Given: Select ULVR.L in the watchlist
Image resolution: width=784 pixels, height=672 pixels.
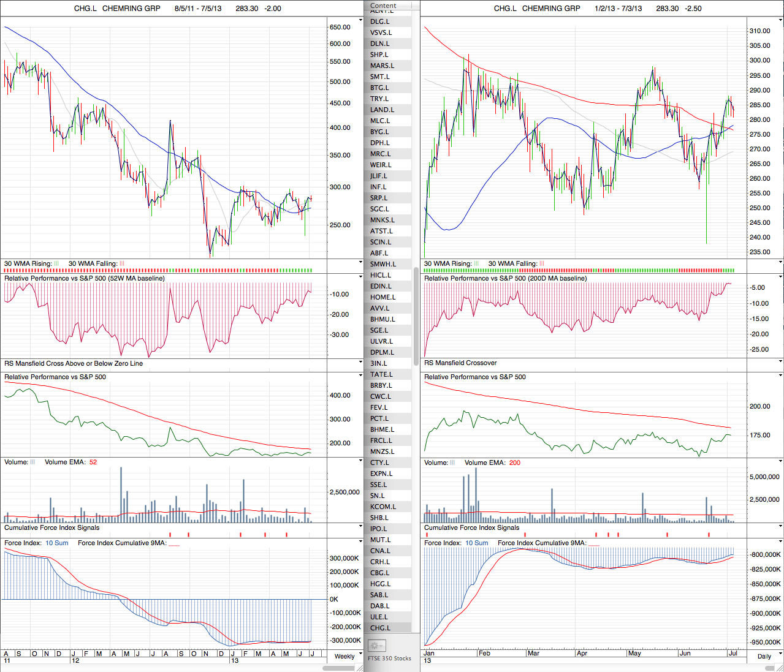Looking at the screenshot, I should (x=381, y=341).
